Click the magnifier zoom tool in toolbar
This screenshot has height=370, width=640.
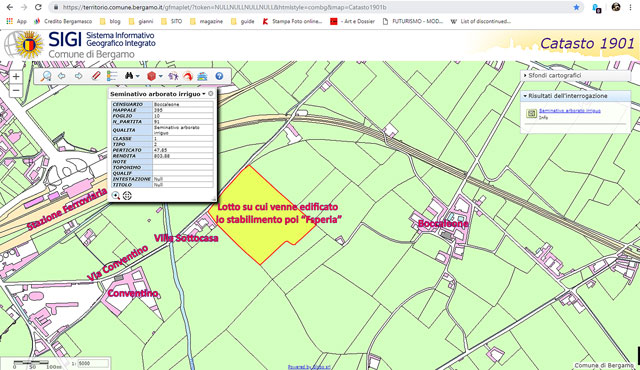click(x=46, y=76)
